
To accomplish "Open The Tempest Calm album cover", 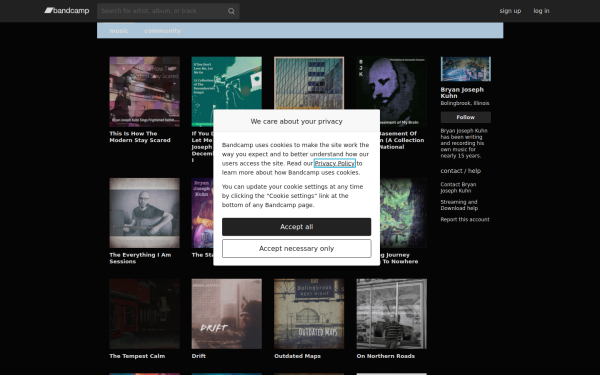I will coord(144,314).
